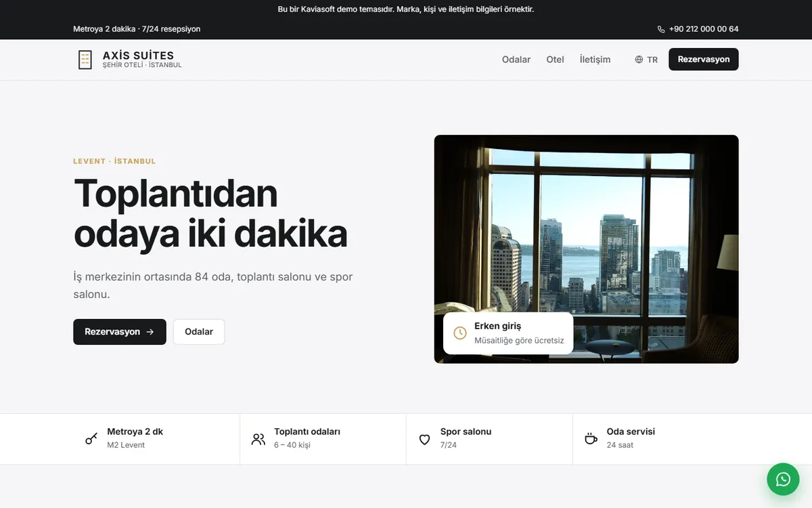812x508 pixels.
Task: Click the key icon beside Metroya 2 dk
Action: click(x=91, y=439)
